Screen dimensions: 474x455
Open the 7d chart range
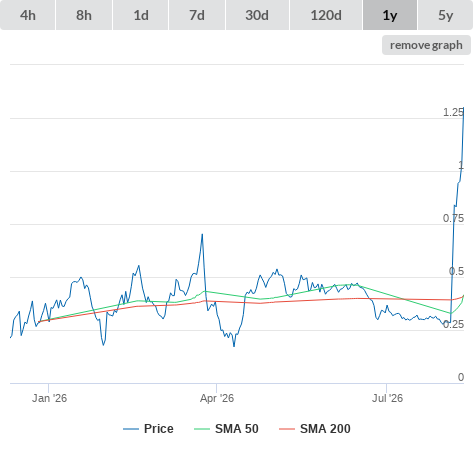point(197,15)
